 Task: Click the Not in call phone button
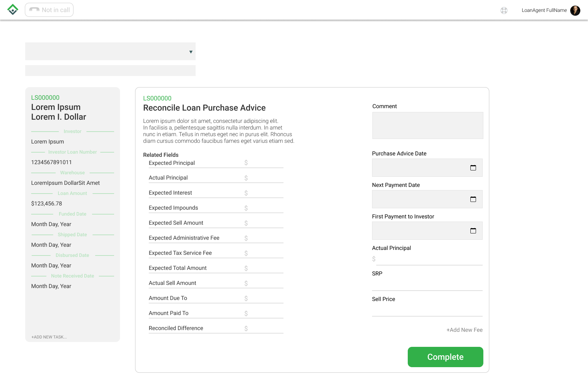(49, 10)
